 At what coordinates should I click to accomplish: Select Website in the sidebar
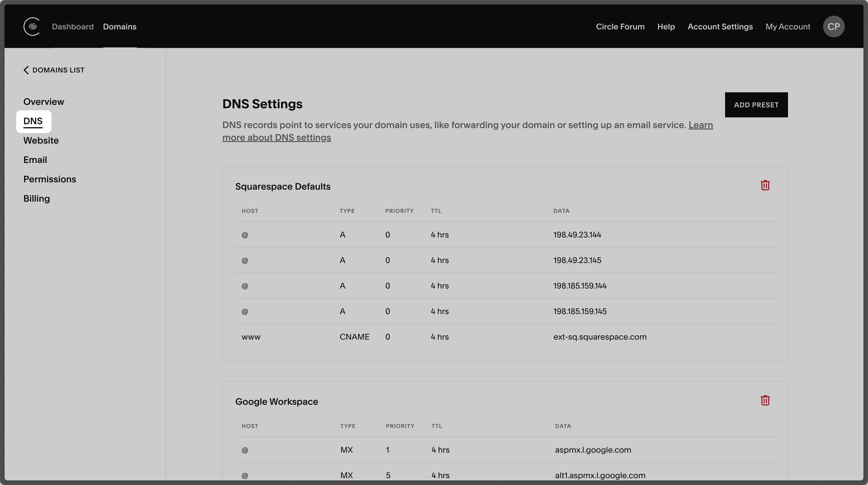coord(41,140)
